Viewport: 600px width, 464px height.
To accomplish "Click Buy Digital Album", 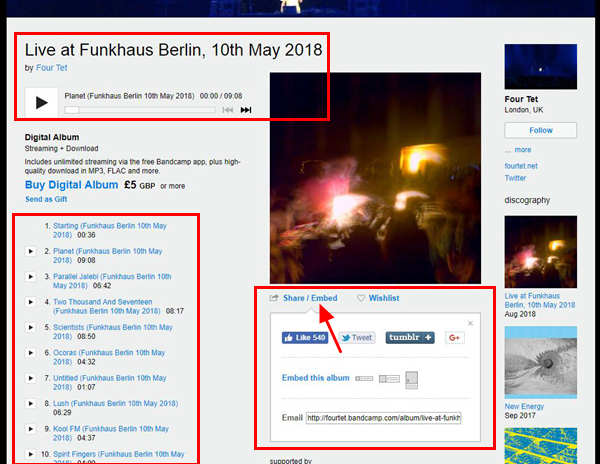I will (72, 185).
